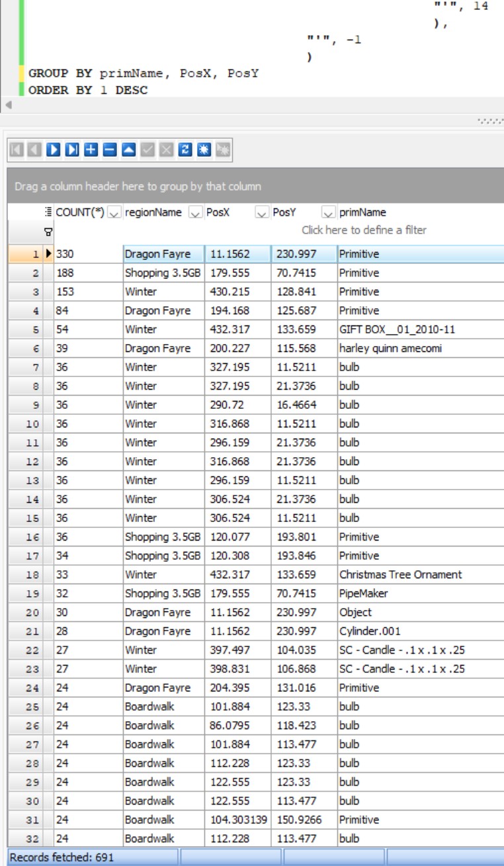Insert a new record with plus button
The image size is (504, 866).
[91, 150]
